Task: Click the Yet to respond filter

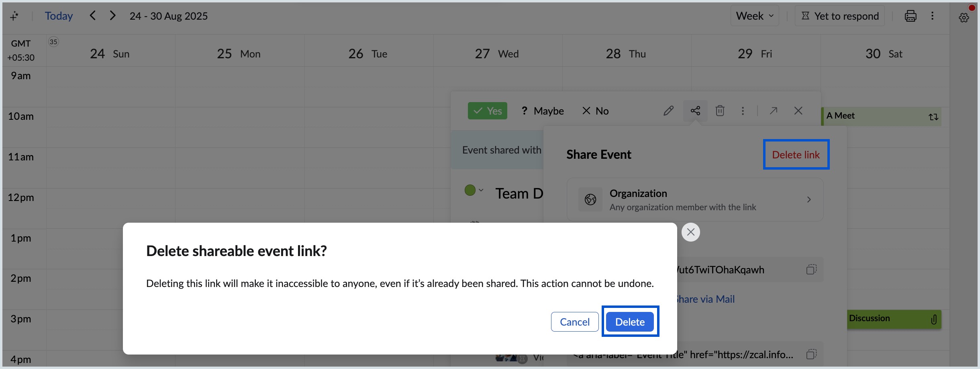Action: [x=840, y=16]
